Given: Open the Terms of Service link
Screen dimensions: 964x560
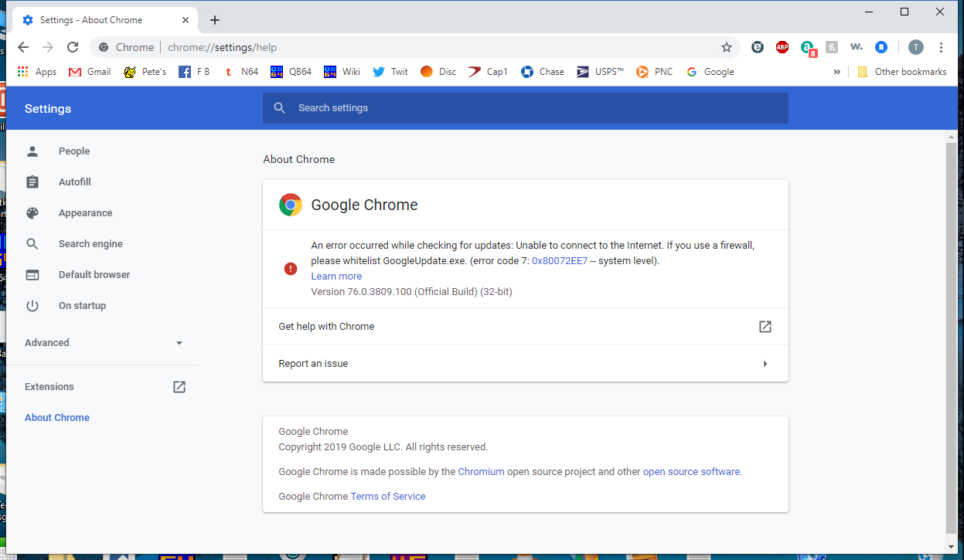Looking at the screenshot, I should tap(388, 497).
